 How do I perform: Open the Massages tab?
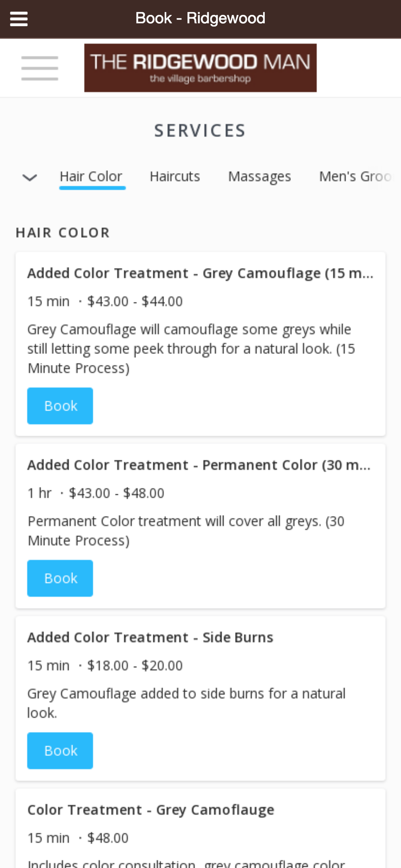pos(260,177)
